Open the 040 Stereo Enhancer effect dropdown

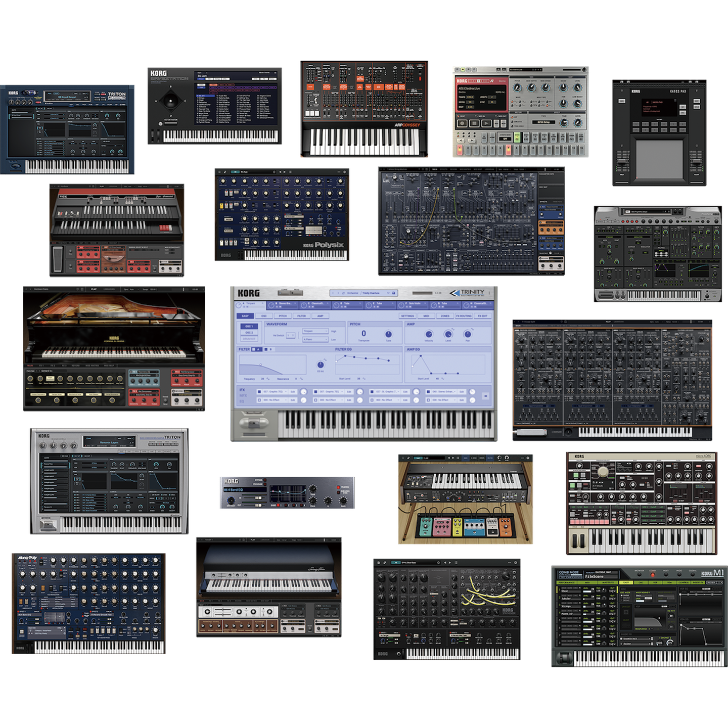pos(445,391)
